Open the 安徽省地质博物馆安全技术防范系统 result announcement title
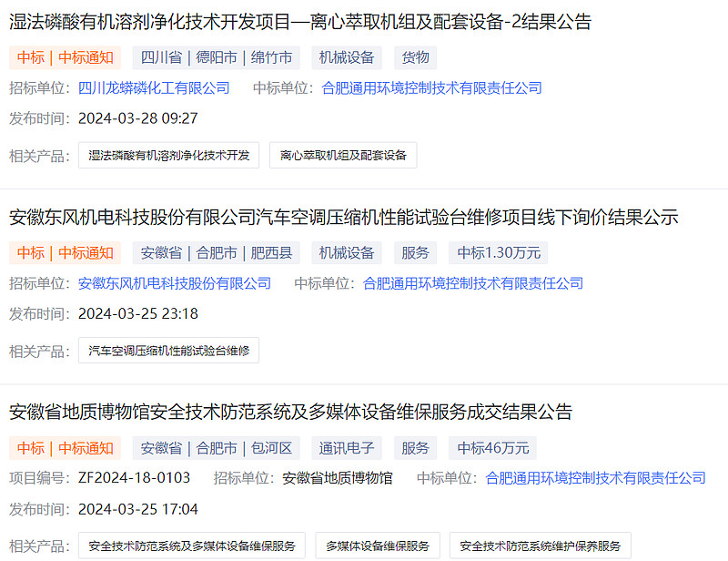Viewport: 728px width, 561px height. click(x=290, y=413)
